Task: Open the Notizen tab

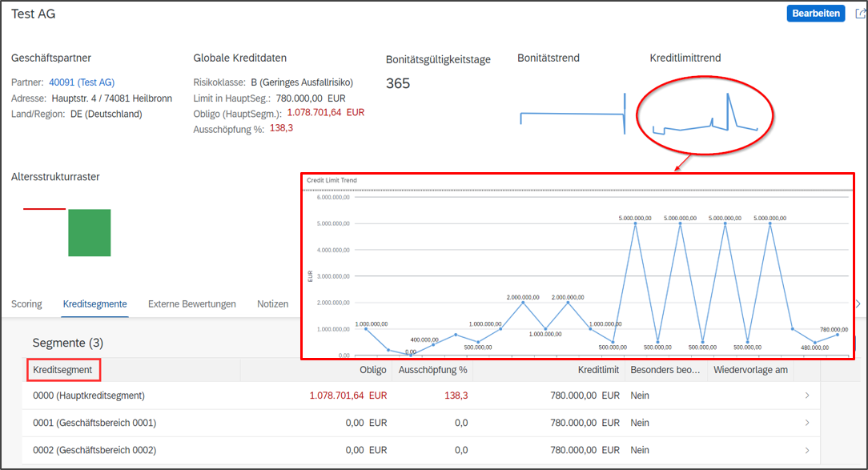Action: pos(272,303)
